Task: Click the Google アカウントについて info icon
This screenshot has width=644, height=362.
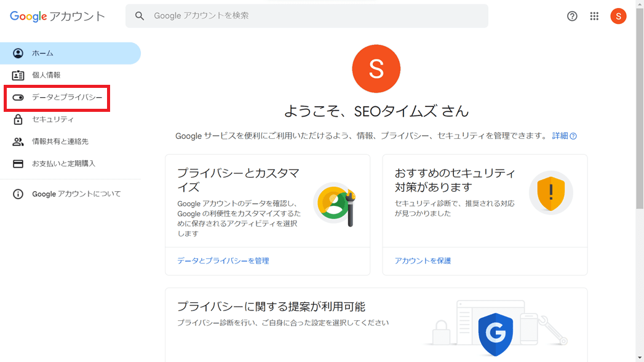Action: pyautogui.click(x=18, y=194)
